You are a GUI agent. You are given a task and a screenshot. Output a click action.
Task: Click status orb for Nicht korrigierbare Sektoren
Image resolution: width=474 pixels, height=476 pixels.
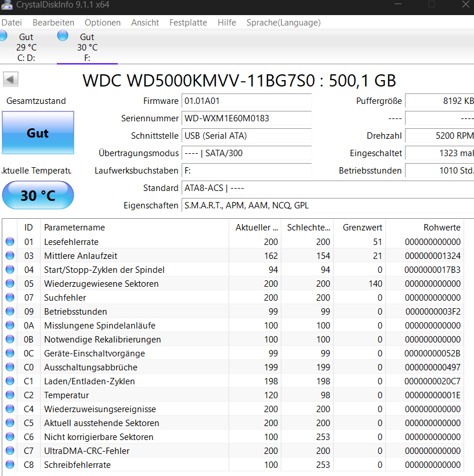pos(10,437)
